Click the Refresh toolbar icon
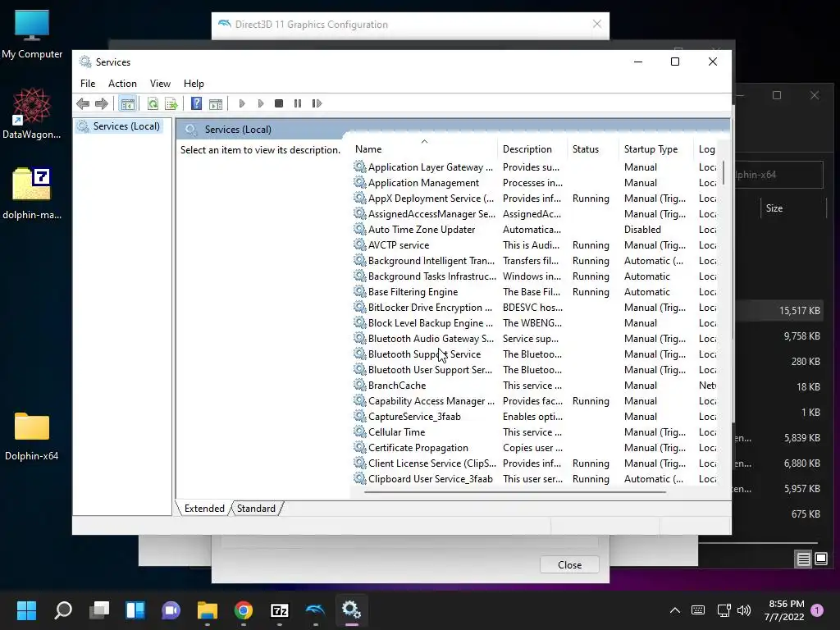This screenshot has width=840, height=630. coord(153,103)
